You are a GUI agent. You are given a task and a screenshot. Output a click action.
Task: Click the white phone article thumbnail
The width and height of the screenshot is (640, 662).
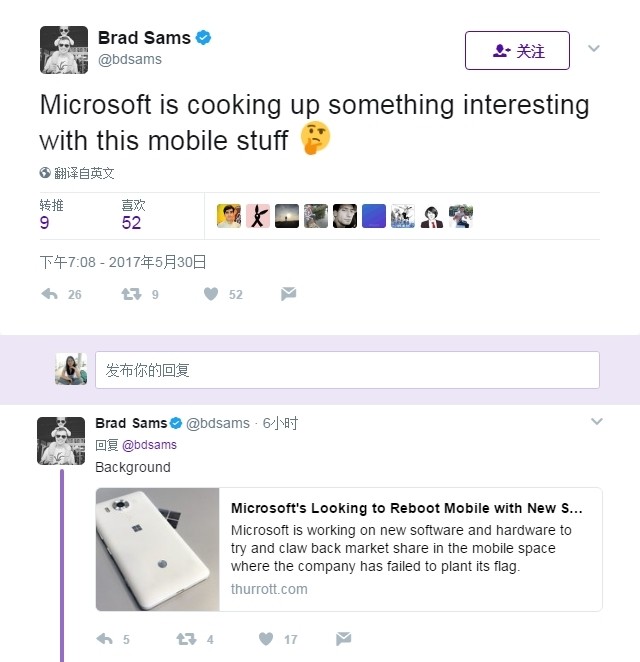[x=158, y=549]
